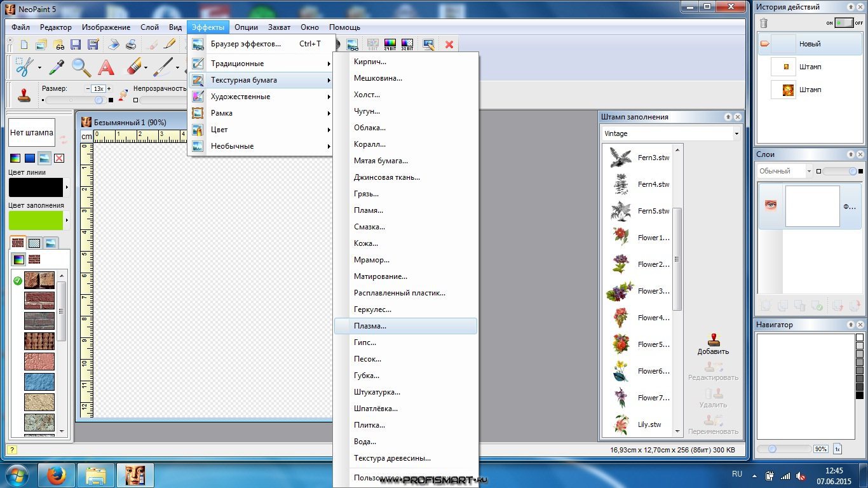Click Добавить stamp button
The image size is (868, 488).
[x=713, y=344]
